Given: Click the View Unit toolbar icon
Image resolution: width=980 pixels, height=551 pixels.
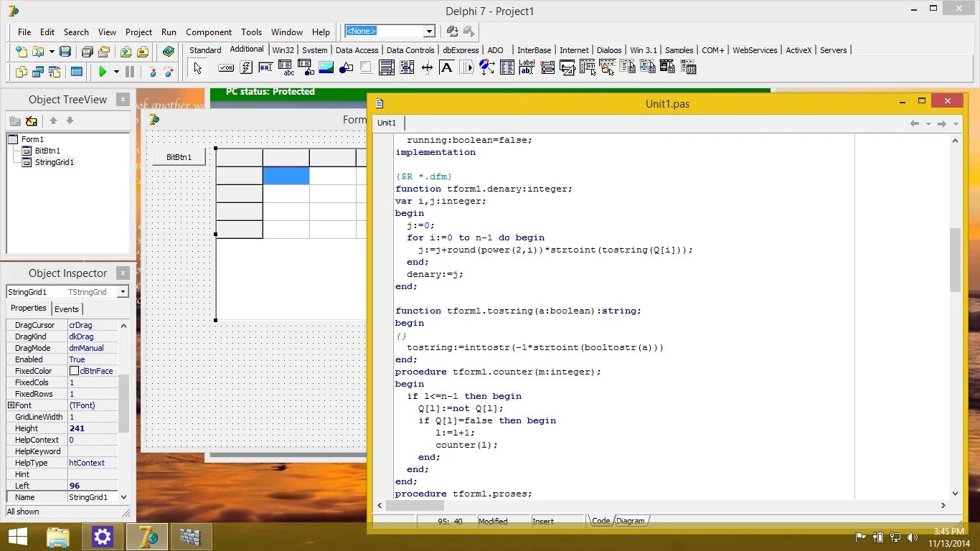Looking at the screenshot, I should click(x=22, y=72).
